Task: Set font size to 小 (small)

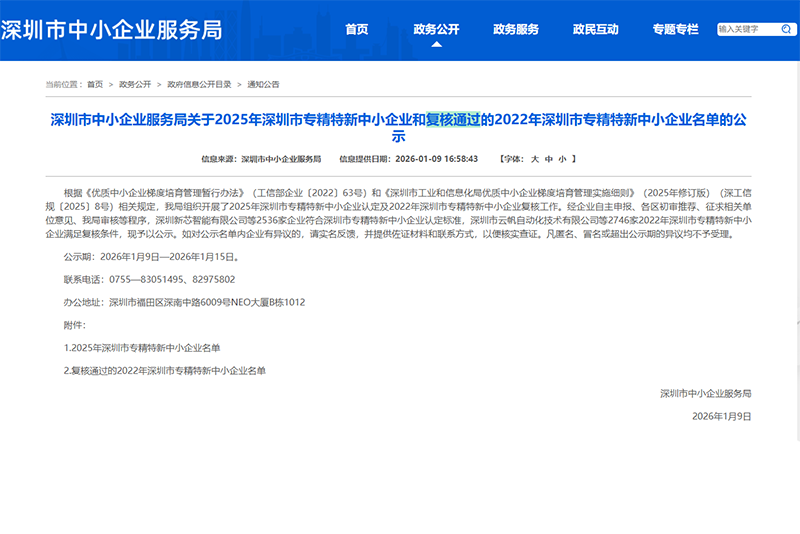Action: pyautogui.click(x=561, y=159)
